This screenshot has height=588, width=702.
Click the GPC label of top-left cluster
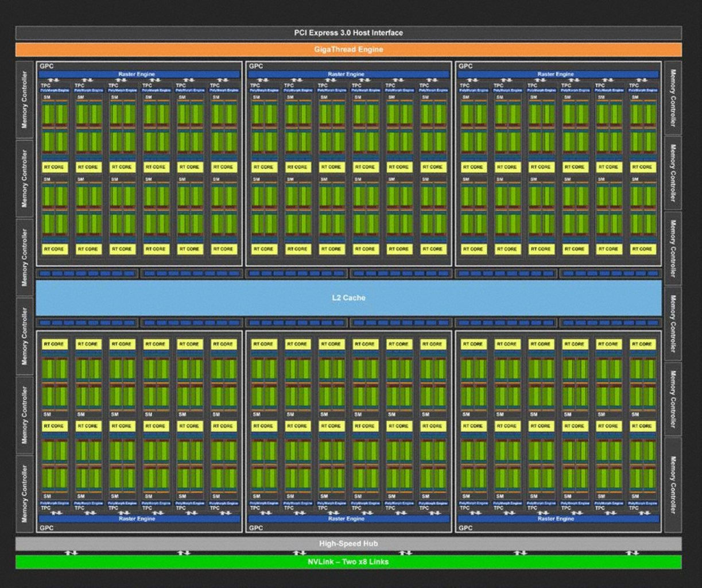(x=46, y=66)
